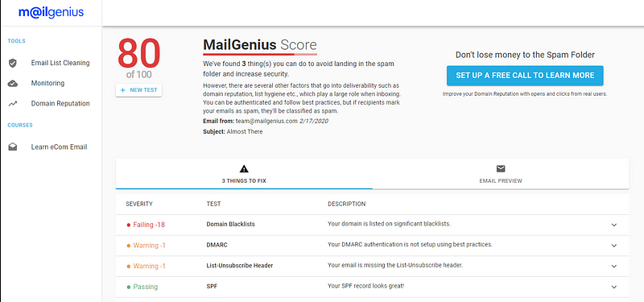
Task: Click the Domain Reputation trend icon
Action: click(x=13, y=104)
